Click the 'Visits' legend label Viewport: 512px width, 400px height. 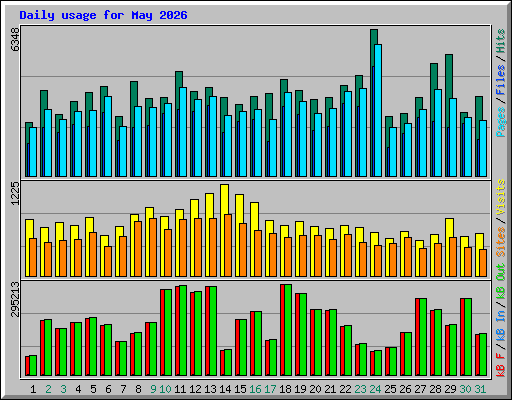(x=501, y=197)
